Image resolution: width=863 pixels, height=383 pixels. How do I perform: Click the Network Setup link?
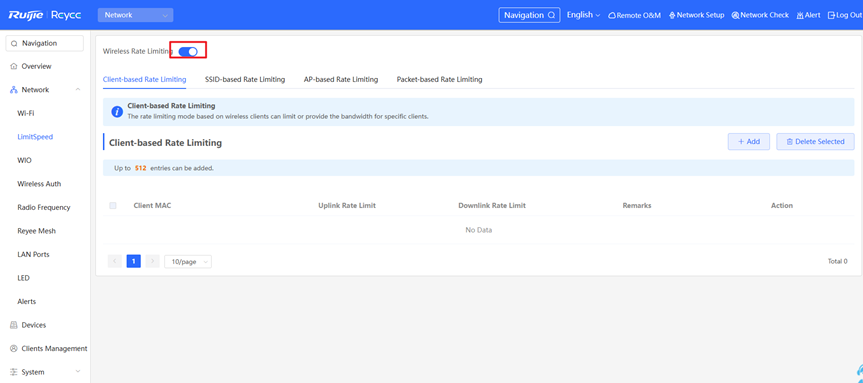[x=696, y=15]
